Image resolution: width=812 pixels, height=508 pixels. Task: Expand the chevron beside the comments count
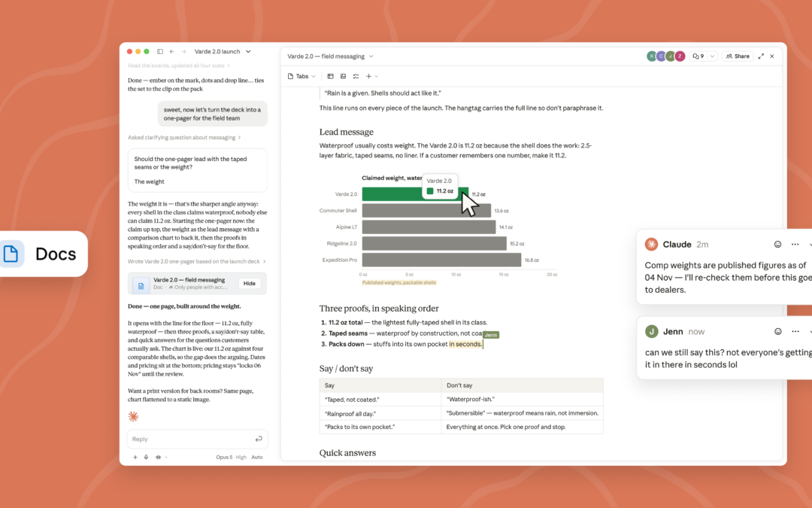point(712,56)
